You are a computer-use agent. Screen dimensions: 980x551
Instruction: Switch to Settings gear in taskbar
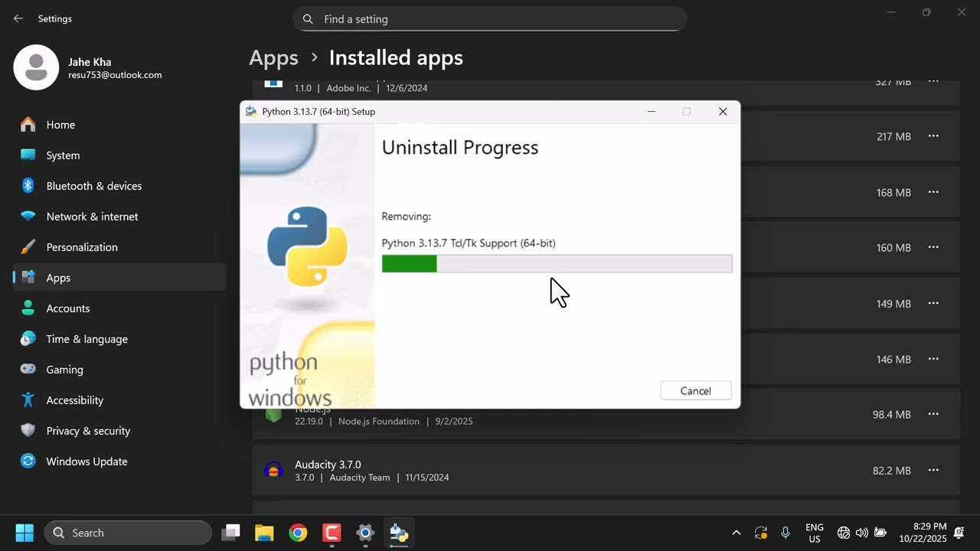click(x=365, y=533)
